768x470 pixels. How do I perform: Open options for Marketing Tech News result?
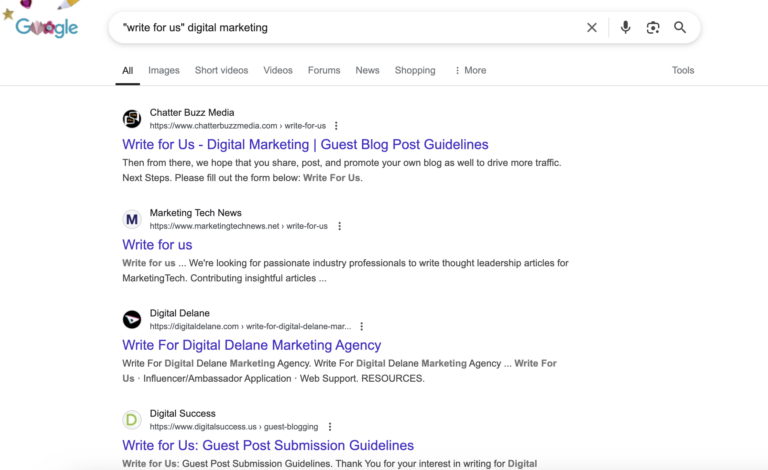(x=339, y=226)
